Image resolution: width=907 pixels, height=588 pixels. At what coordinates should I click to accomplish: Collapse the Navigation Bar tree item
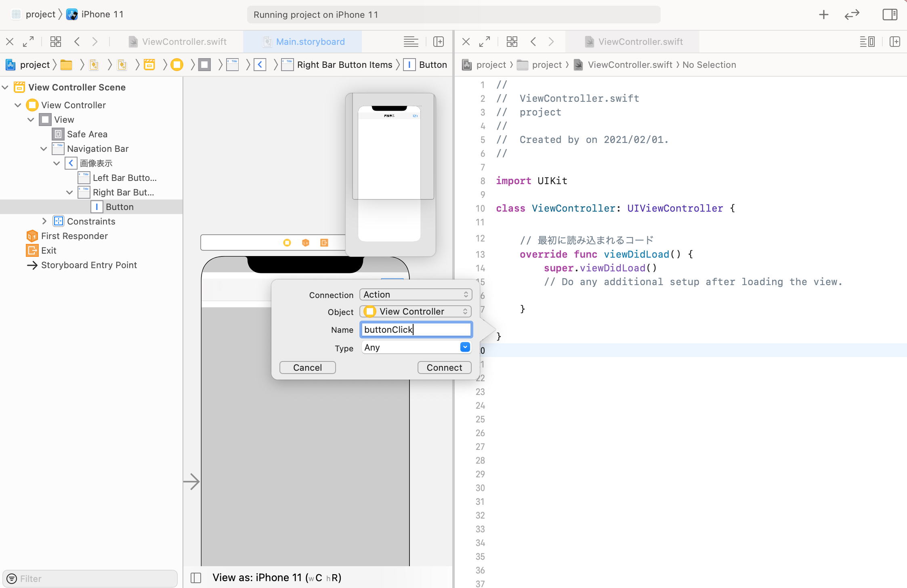(44, 149)
